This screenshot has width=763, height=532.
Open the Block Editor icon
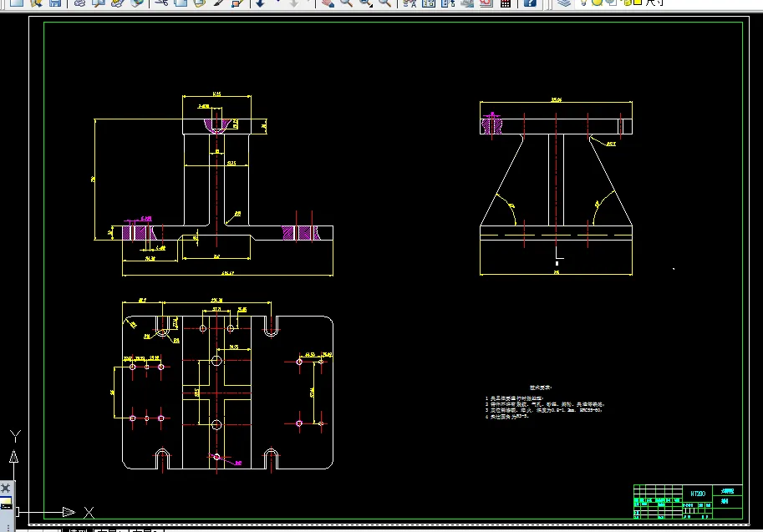pos(237,3)
